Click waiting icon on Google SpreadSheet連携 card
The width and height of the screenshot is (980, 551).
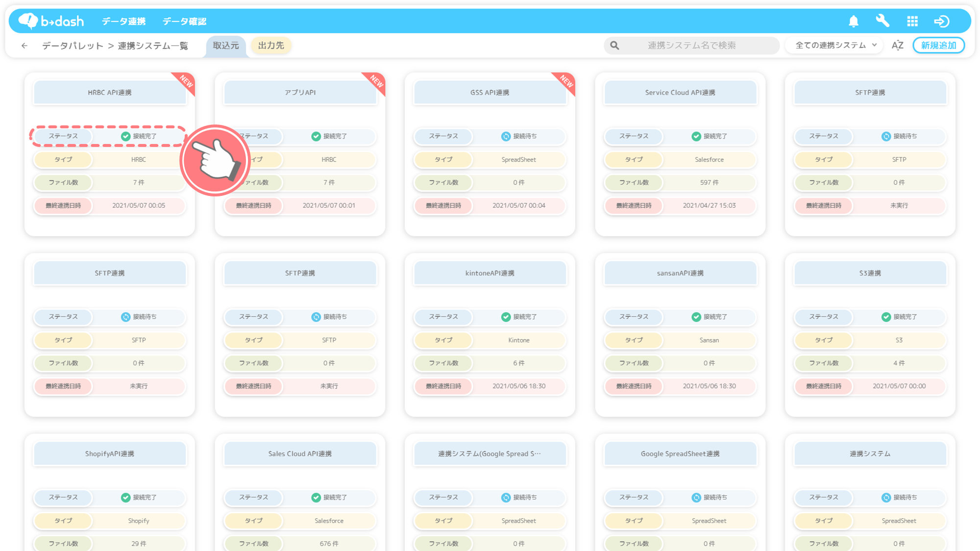click(696, 498)
